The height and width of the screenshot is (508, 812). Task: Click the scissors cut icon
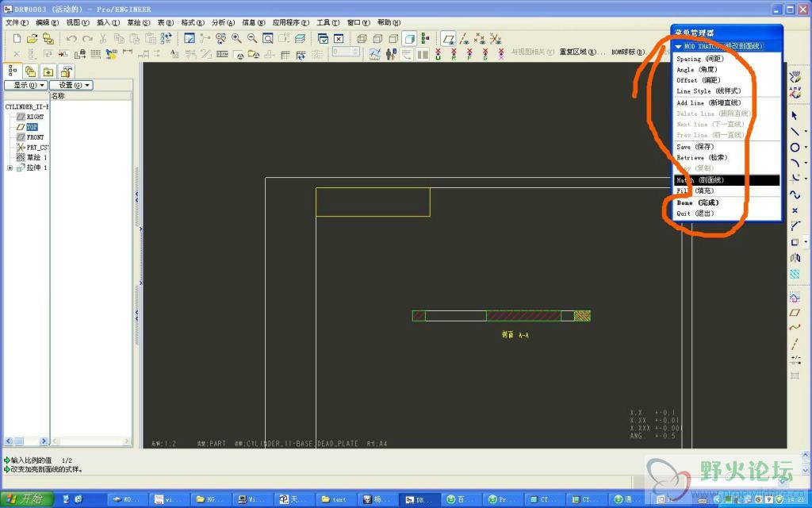click(103, 38)
